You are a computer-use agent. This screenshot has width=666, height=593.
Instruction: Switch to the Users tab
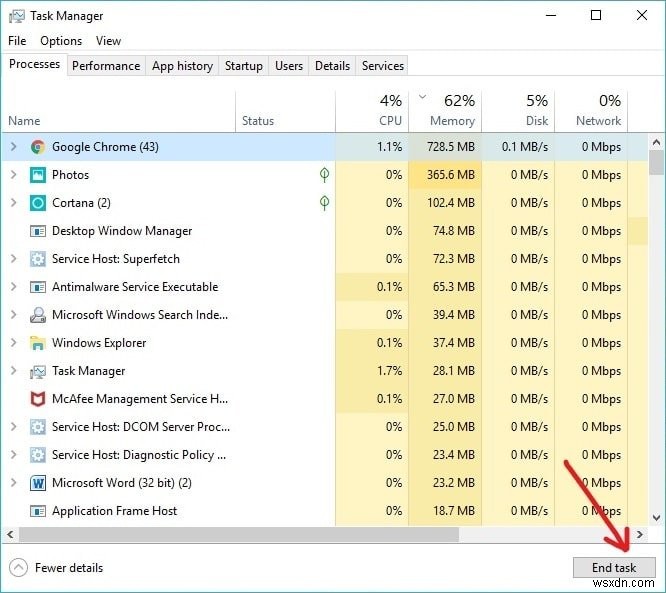point(289,66)
